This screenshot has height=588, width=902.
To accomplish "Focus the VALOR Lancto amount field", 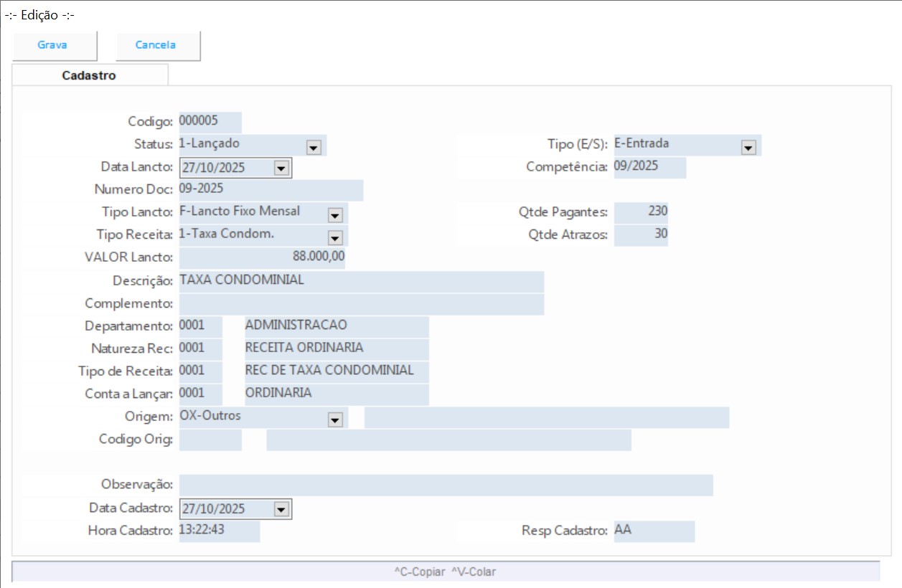I will click(x=262, y=258).
